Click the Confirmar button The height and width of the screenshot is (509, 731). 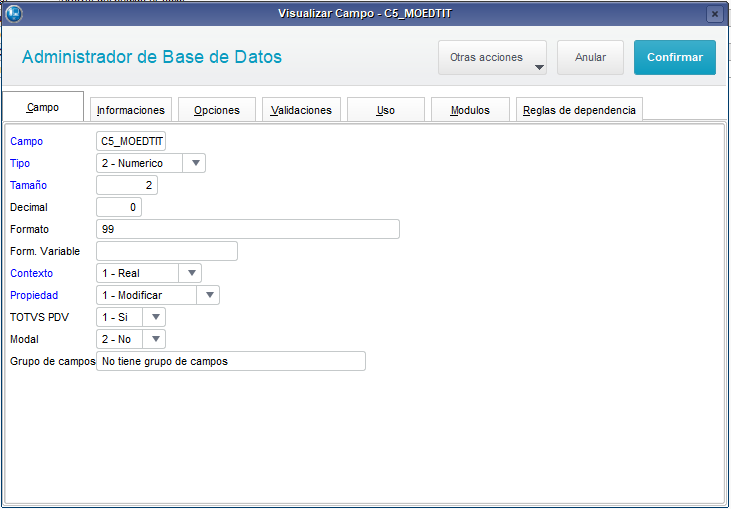click(x=675, y=57)
